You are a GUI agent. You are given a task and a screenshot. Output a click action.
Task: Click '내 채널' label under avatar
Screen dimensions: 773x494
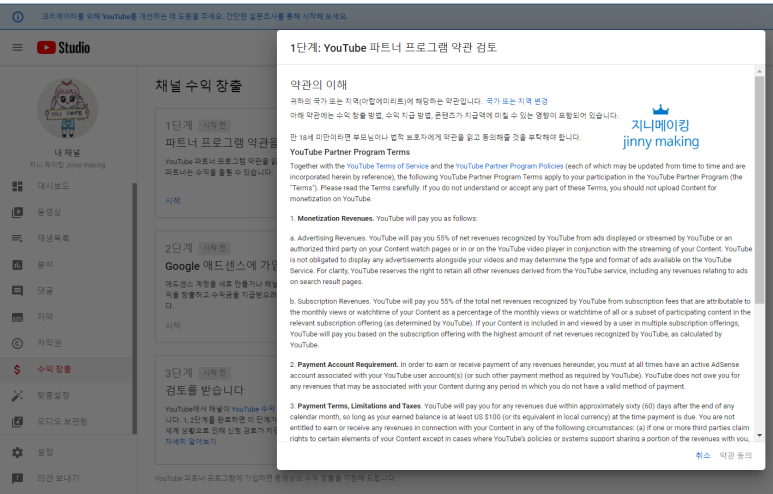[x=68, y=152]
